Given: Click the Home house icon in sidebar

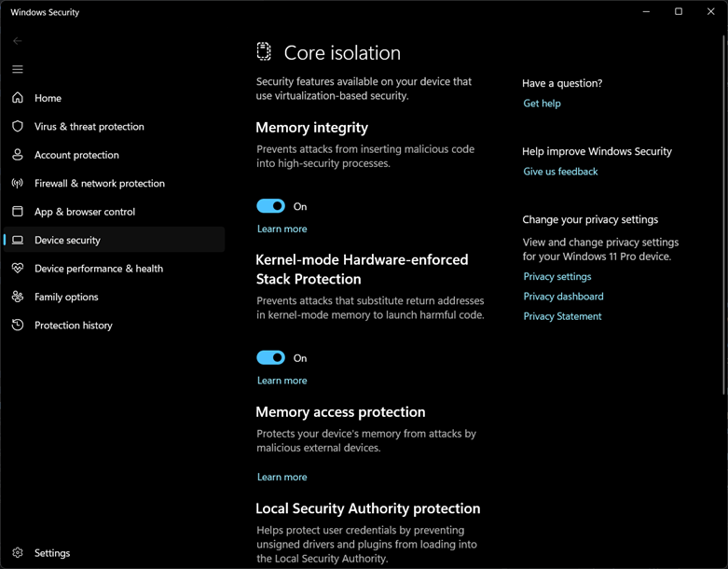Looking at the screenshot, I should 18,98.
